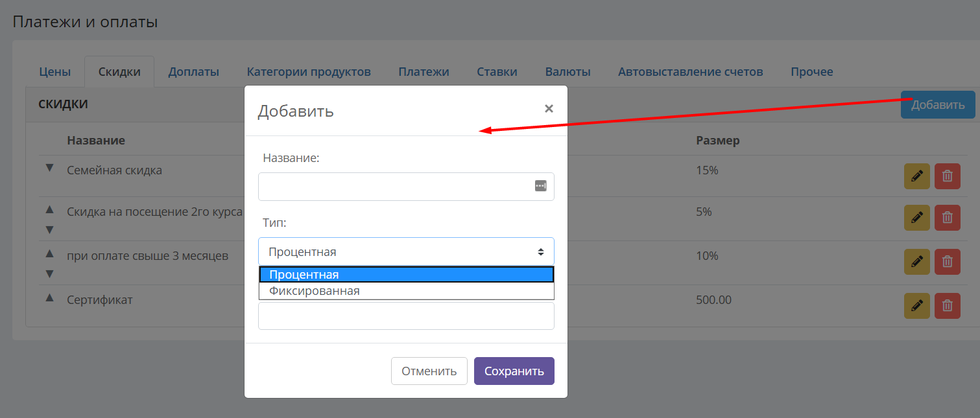This screenshot has width=980, height=418.
Task: Move Семейная скидка down with arrow
Action: pyautogui.click(x=49, y=168)
